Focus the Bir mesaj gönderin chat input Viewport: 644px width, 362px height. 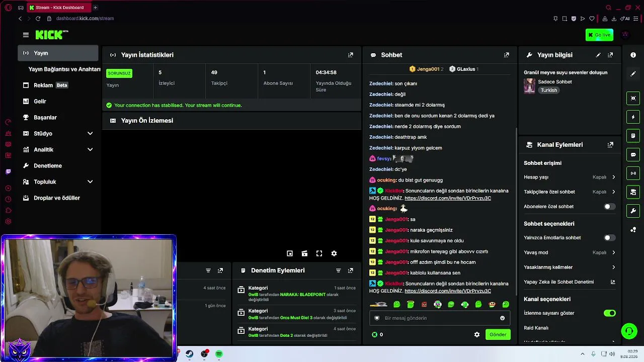[440, 318]
